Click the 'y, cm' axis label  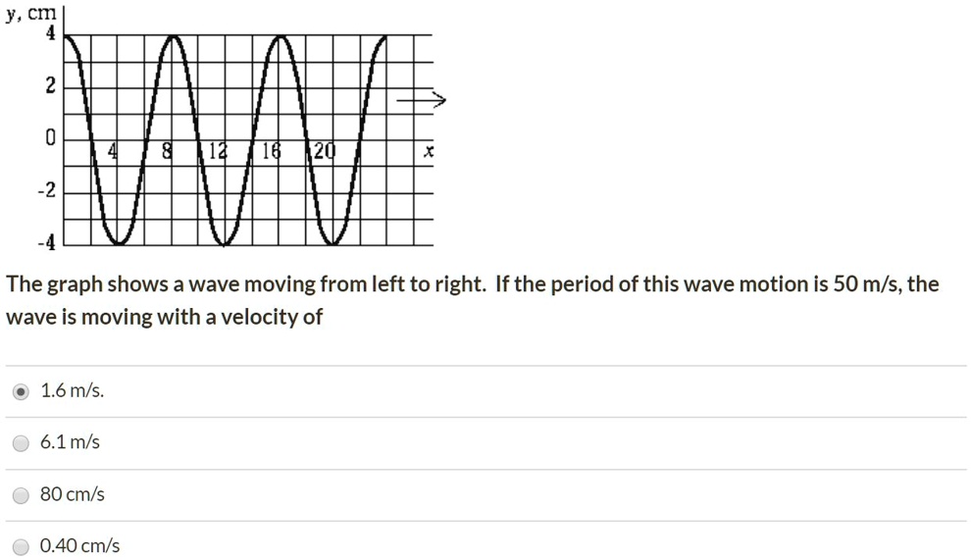(x=31, y=14)
